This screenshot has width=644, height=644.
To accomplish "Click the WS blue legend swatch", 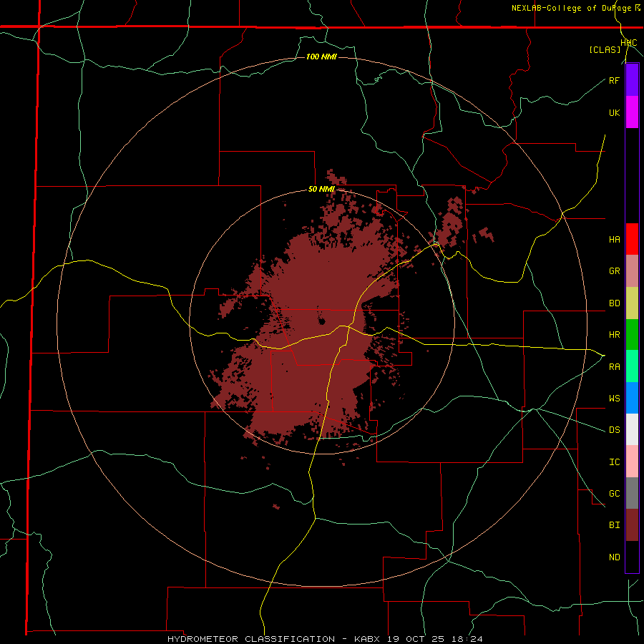I will pyautogui.click(x=632, y=398).
